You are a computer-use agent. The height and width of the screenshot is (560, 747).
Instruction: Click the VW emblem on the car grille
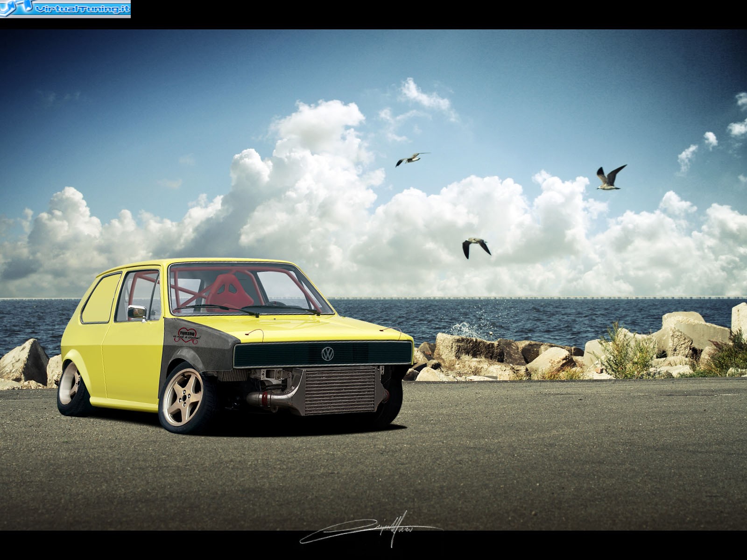coord(328,354)
